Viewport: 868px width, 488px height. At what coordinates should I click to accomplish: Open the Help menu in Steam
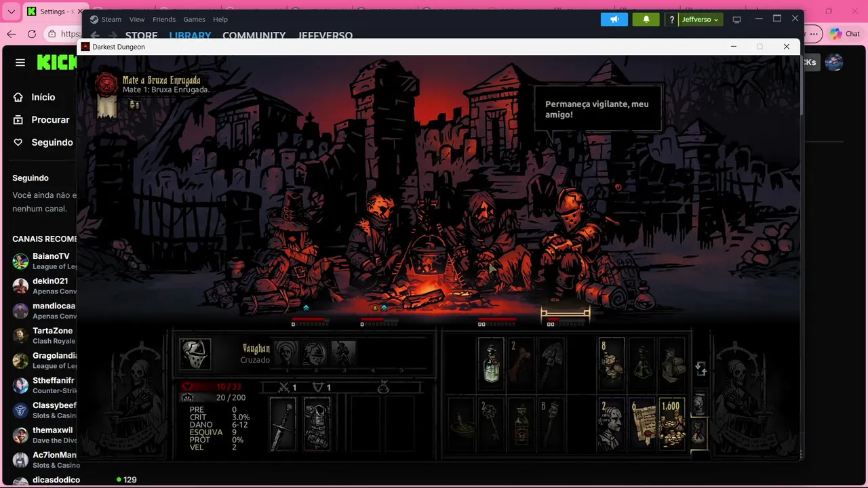click(220, 19)
